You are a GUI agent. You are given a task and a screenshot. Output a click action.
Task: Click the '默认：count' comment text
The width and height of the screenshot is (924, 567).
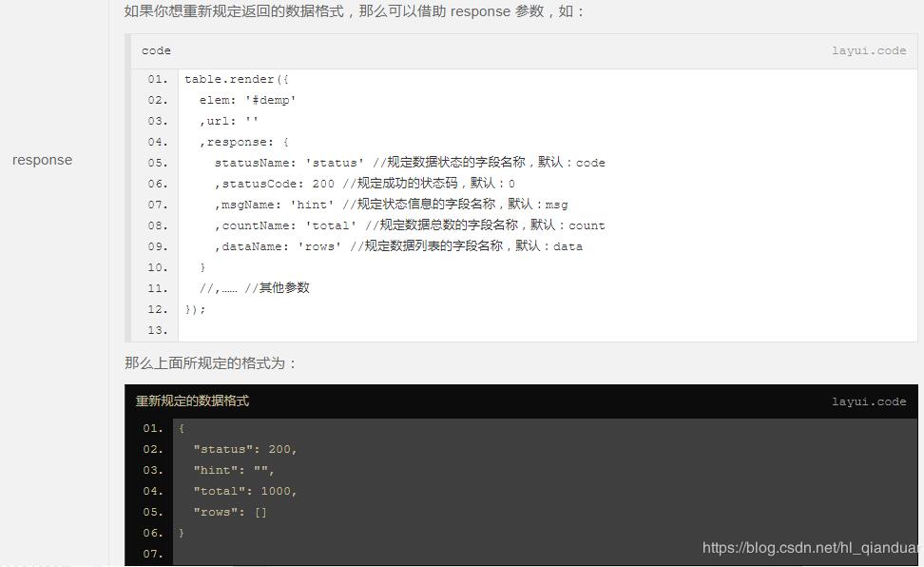pyautogui.click(x=568, y=225)
